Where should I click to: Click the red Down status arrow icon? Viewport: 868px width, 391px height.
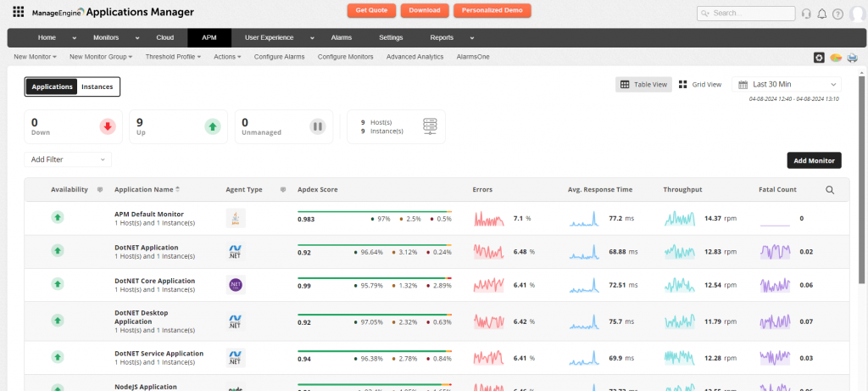(107, 127)
